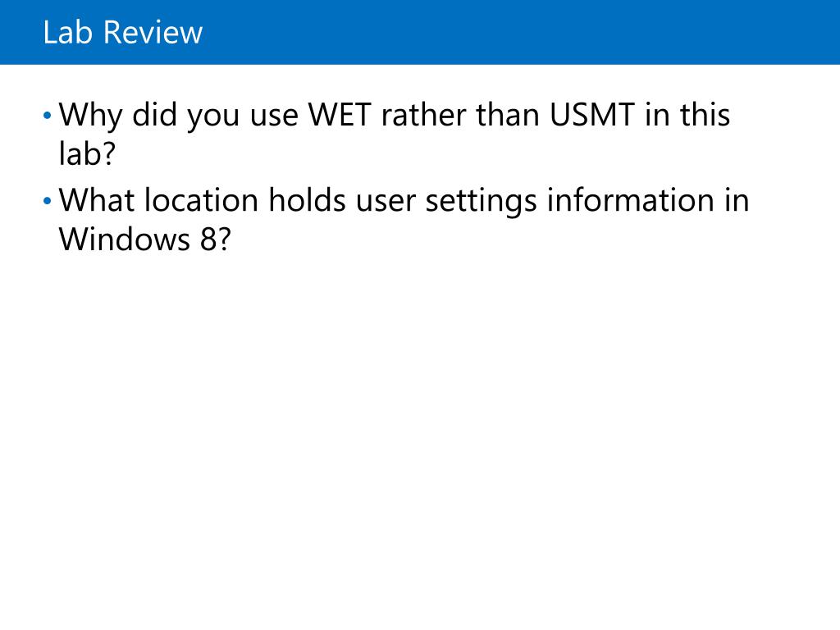840x630 pixels.
Task: Select the word 'settings'
Action: 481,202
